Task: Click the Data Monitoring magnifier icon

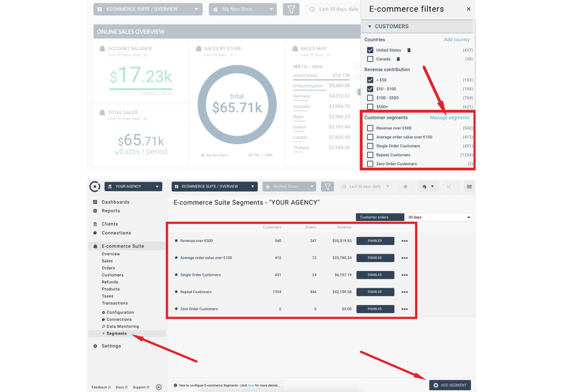Action: tap(104, 326)
